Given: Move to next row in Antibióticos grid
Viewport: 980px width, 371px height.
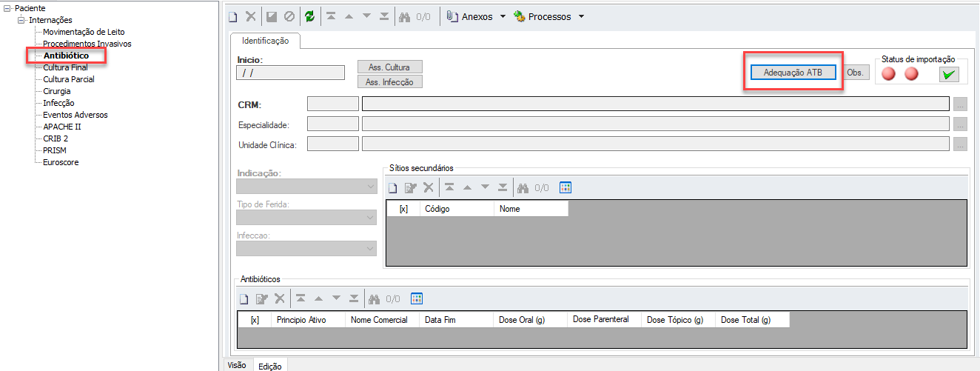Looking at the screenshot, I should 336,298.
